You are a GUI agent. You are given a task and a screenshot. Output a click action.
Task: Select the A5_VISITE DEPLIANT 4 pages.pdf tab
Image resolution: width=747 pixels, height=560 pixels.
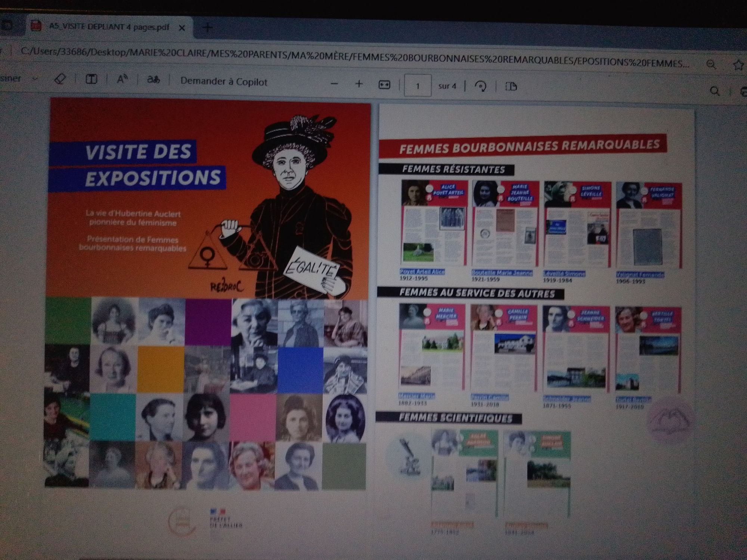109,27
